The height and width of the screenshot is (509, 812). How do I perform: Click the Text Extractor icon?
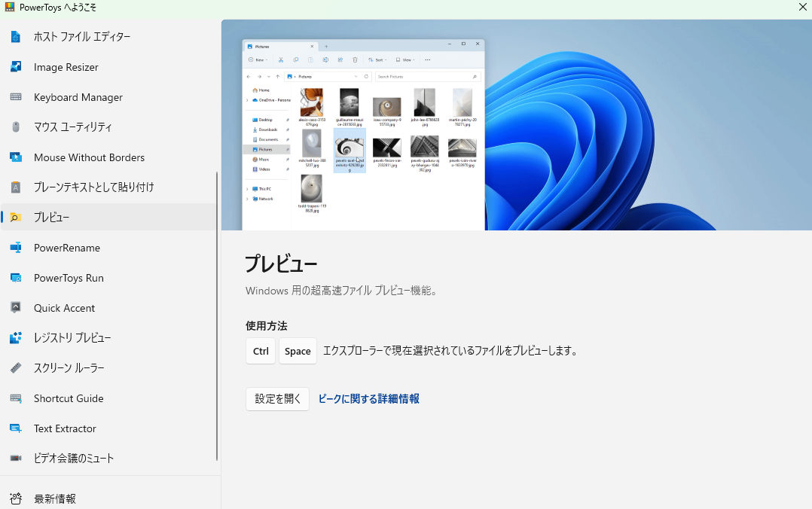point(16,428)
